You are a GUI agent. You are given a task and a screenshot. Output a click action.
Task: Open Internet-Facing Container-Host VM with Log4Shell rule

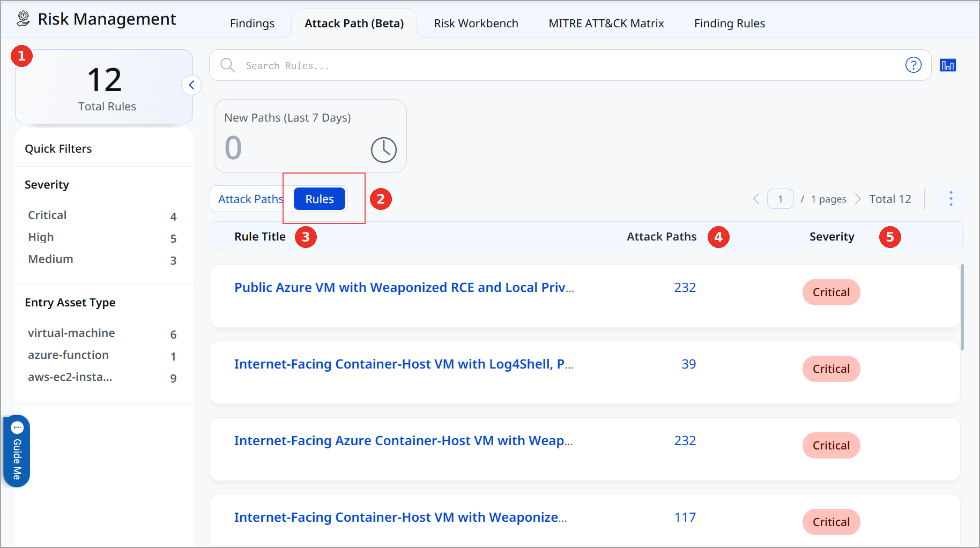pos(404,364)
